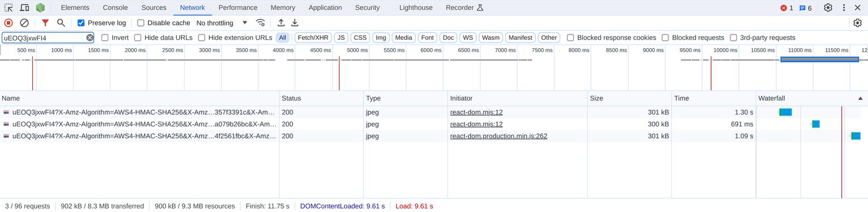The image size is (868, 212).
Task: Open Network panel settings gear
Action: tap(857, 23)
